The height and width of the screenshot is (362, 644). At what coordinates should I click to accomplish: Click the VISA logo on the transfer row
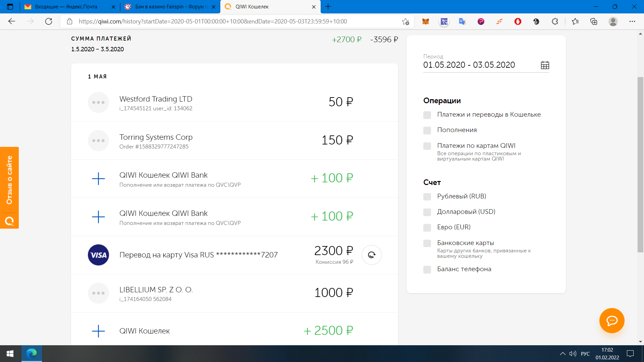click(x=98, y=255)
